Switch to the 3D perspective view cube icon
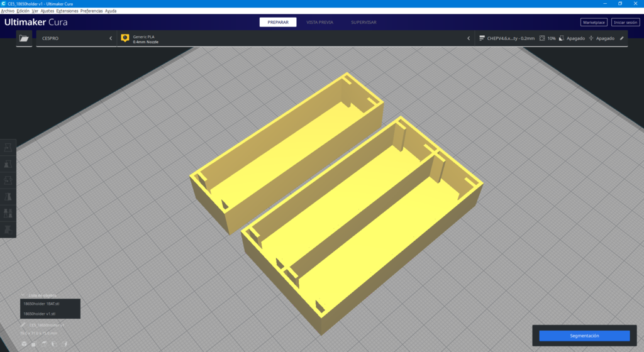Viewport: 644px width, 352px height. click(25, 344)
